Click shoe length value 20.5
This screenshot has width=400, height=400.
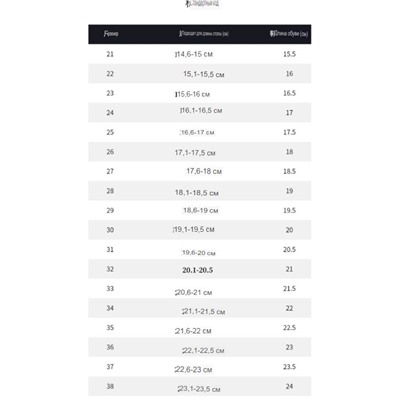click(x=289, y=250)
